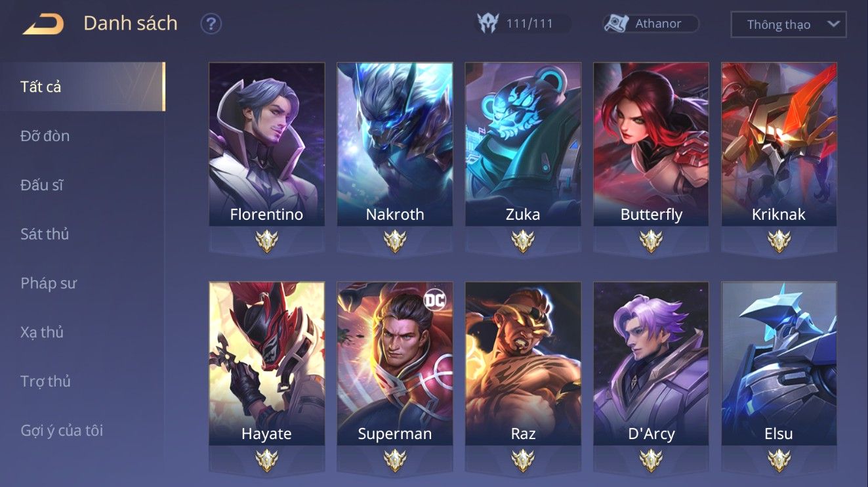Tap the mastery badge under Raz
Screen dimensions: 868x487
coord(523,461)
